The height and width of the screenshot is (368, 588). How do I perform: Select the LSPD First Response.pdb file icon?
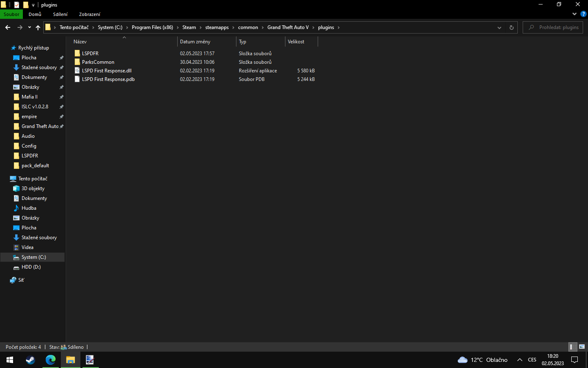77,79
